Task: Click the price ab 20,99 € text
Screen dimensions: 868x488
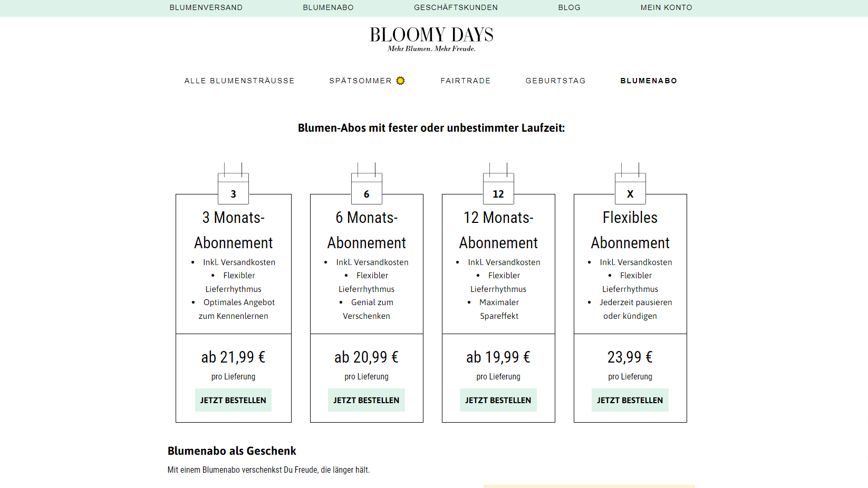Action: (x=366, y=357)
